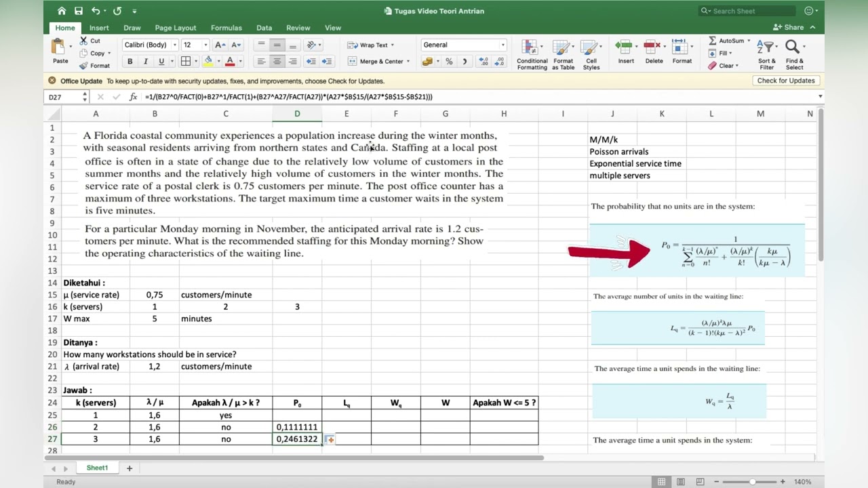Open Format as Table gallery

pyautogui.click(x=563, y=54)
